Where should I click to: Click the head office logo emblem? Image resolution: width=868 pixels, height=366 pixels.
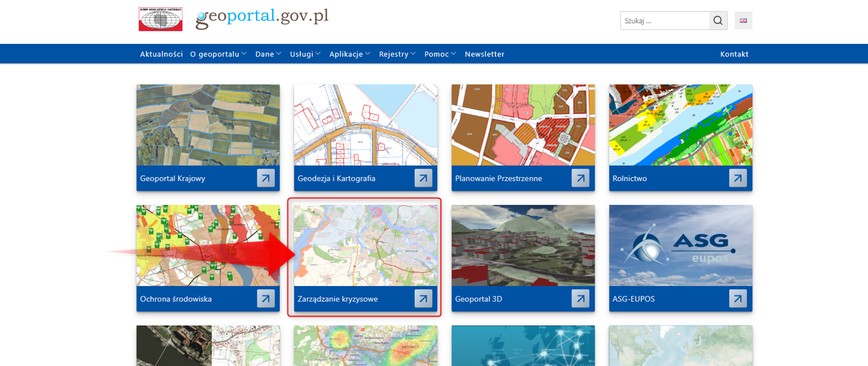(x=160, y=19)
